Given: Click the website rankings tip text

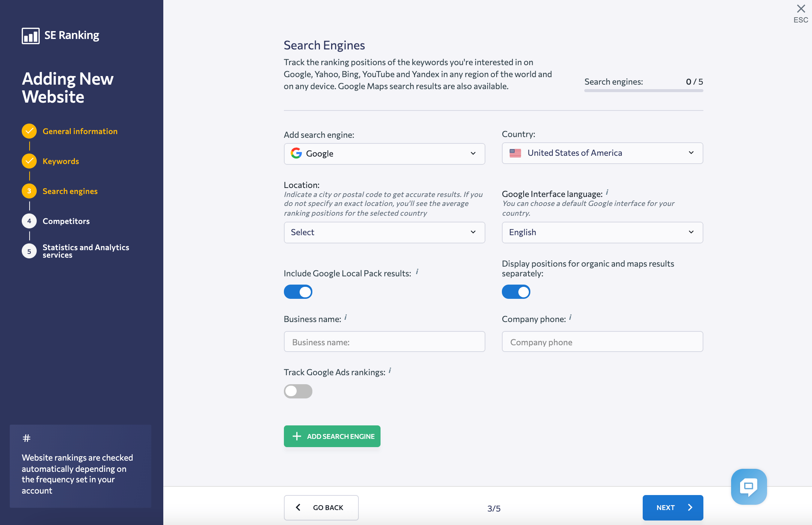Looking at the screenshot, I should click(x=77, y=474).
